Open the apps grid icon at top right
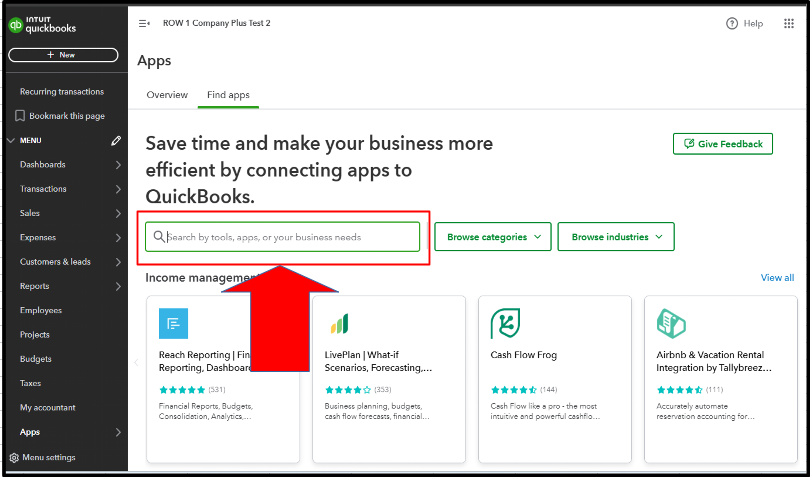The height and width of the screenshot is (477, 810). (x=788, y=23)
